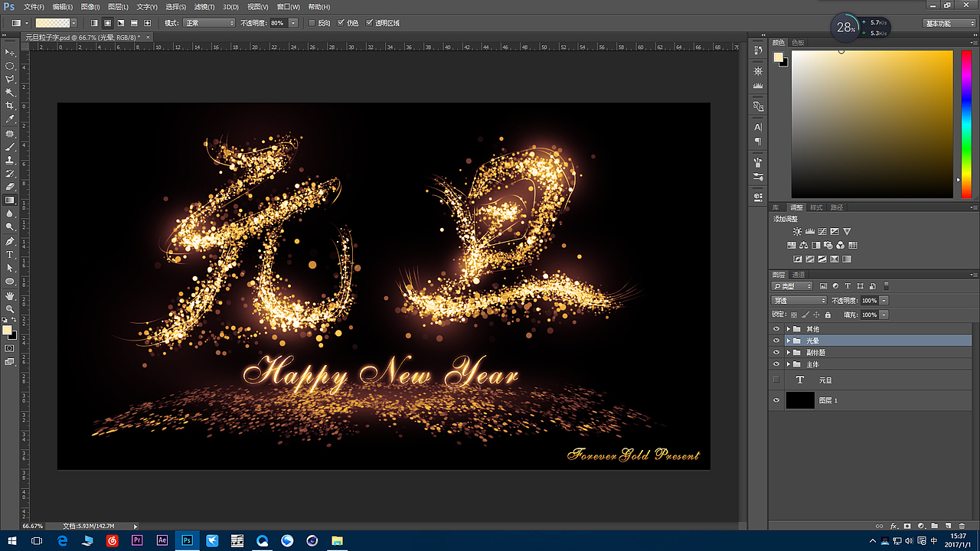980x551 pixels.
Task: Open the 图层(L) menu
Action: point(119,7)
